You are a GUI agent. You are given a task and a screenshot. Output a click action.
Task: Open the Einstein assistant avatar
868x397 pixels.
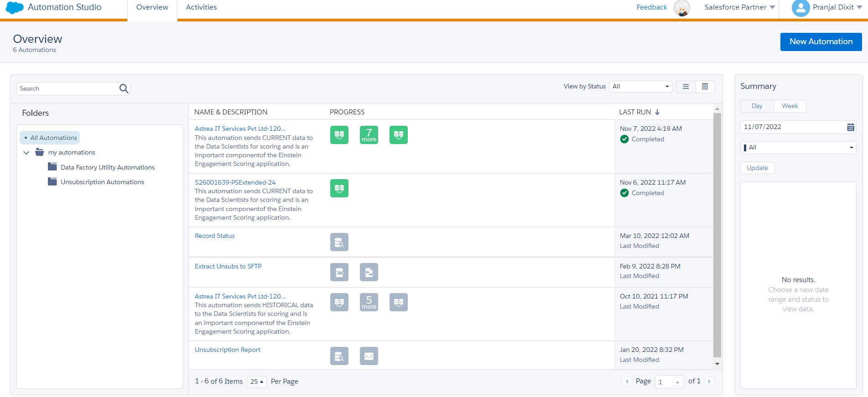tap(682, 8)
